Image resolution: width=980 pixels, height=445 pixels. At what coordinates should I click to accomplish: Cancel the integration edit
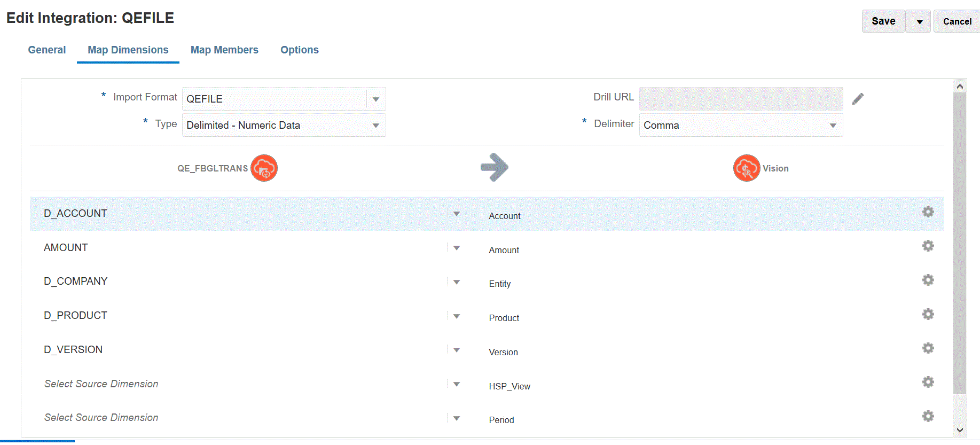[957, 21]
